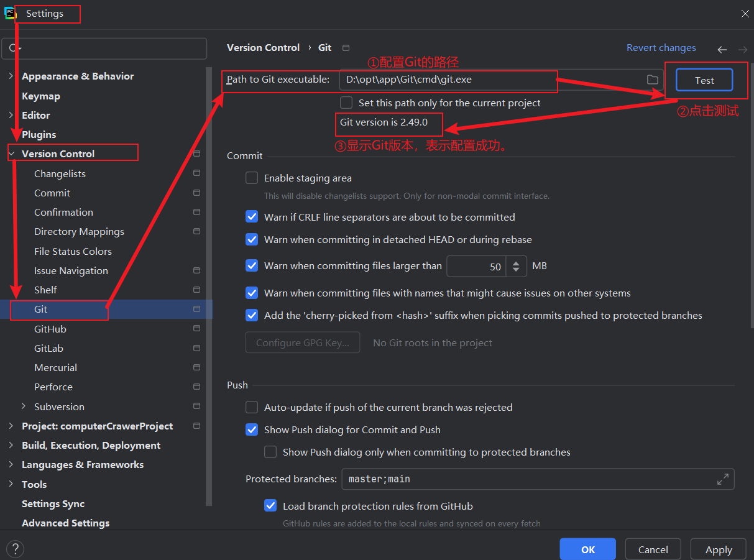Toggle warning for detached HEAD commits
The width and height of the screenshot is (754, 560).
point(252,239)
